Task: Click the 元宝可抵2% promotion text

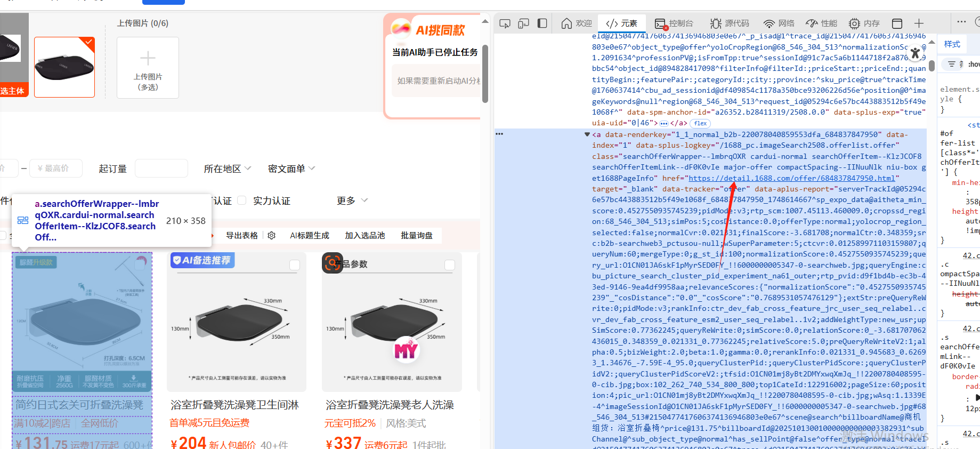Action: tap(350, 423)
